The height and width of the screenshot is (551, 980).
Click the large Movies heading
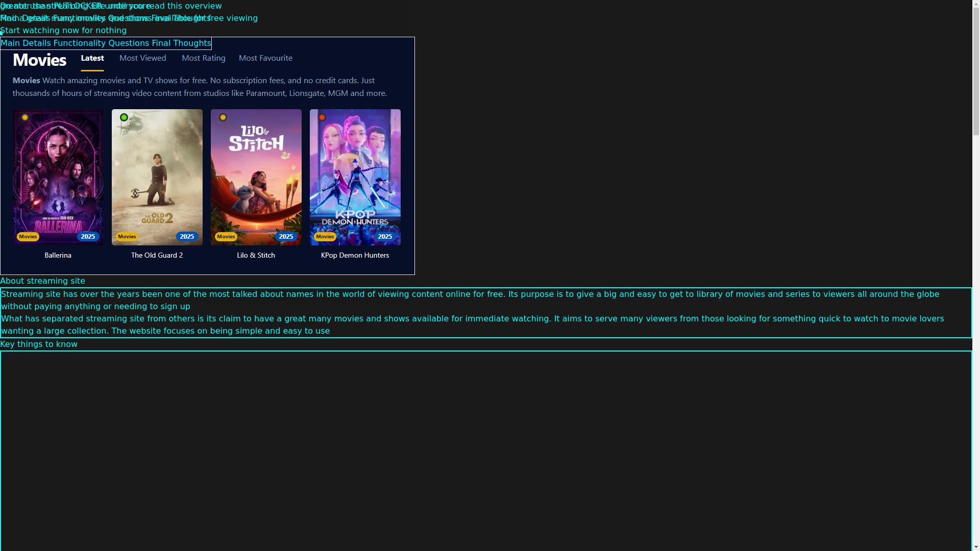(39, 60)
